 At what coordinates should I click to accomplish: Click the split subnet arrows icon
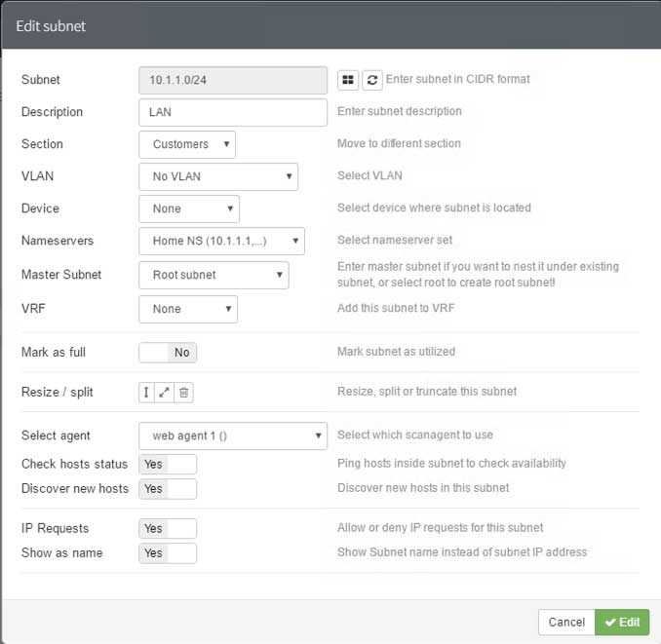pos(165,393)
